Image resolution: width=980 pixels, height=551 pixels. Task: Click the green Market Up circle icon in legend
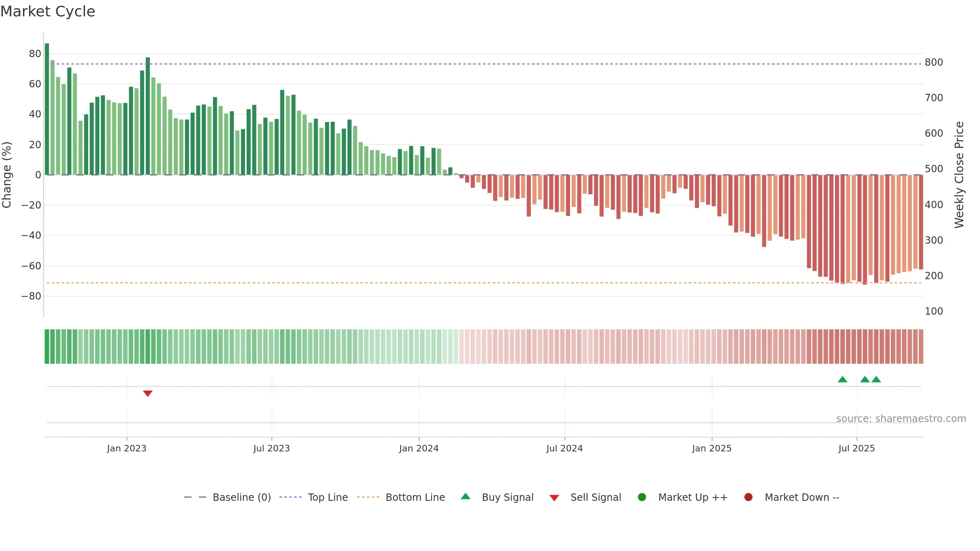point(642,497)
